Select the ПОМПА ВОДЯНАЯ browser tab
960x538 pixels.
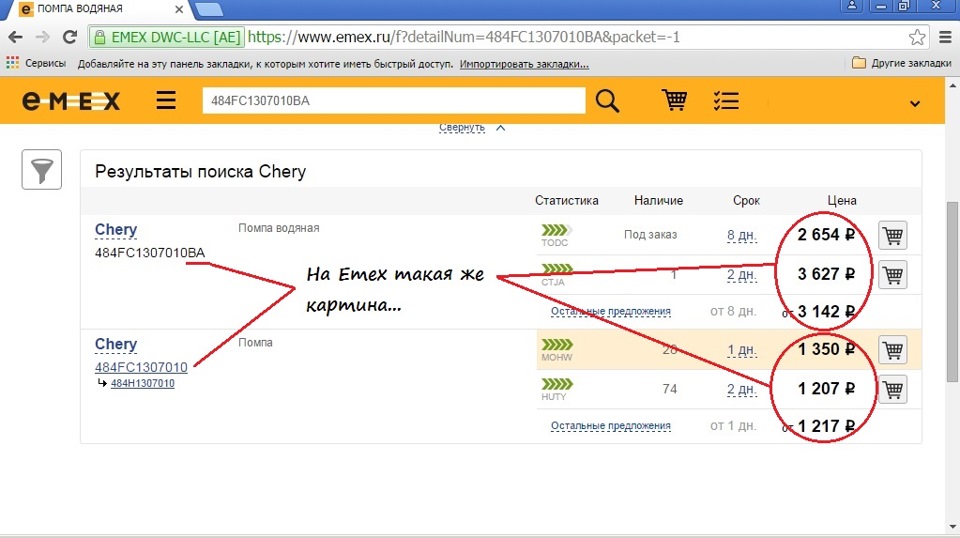(98, 9)
